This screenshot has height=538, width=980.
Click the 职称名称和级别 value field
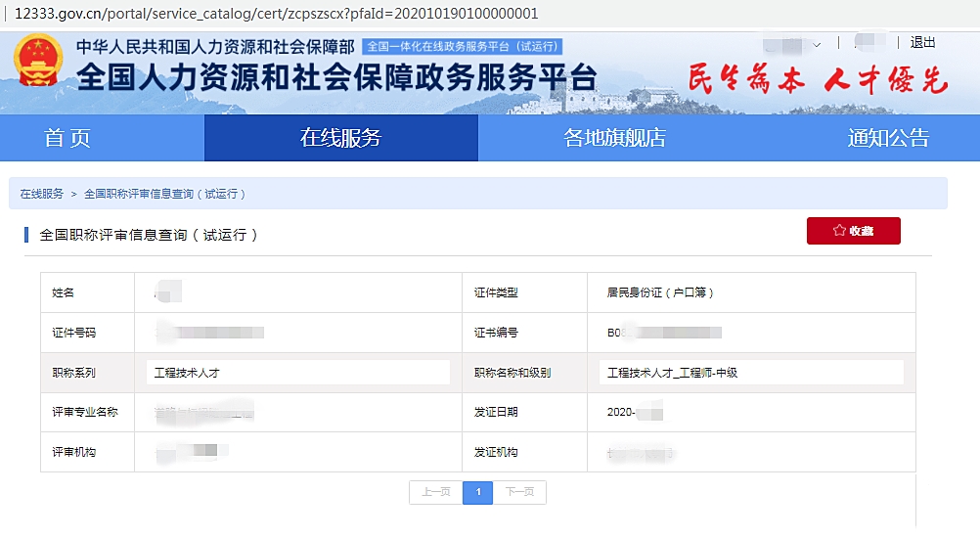tap(751, 373)
